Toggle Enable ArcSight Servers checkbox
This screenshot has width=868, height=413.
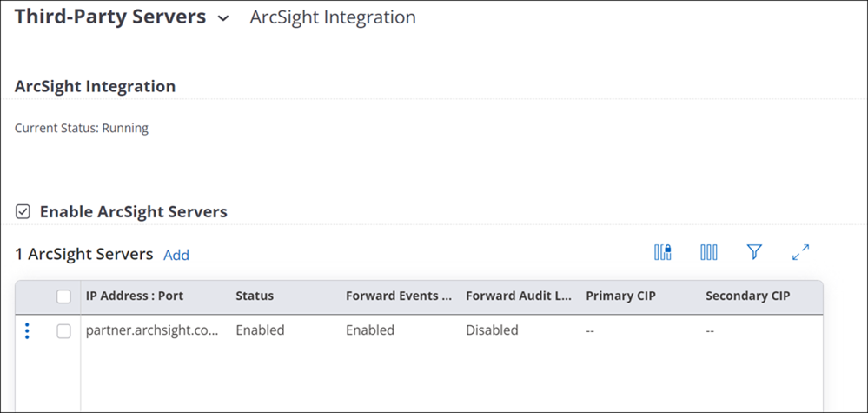pyautogui.click(x=22, y=211)
